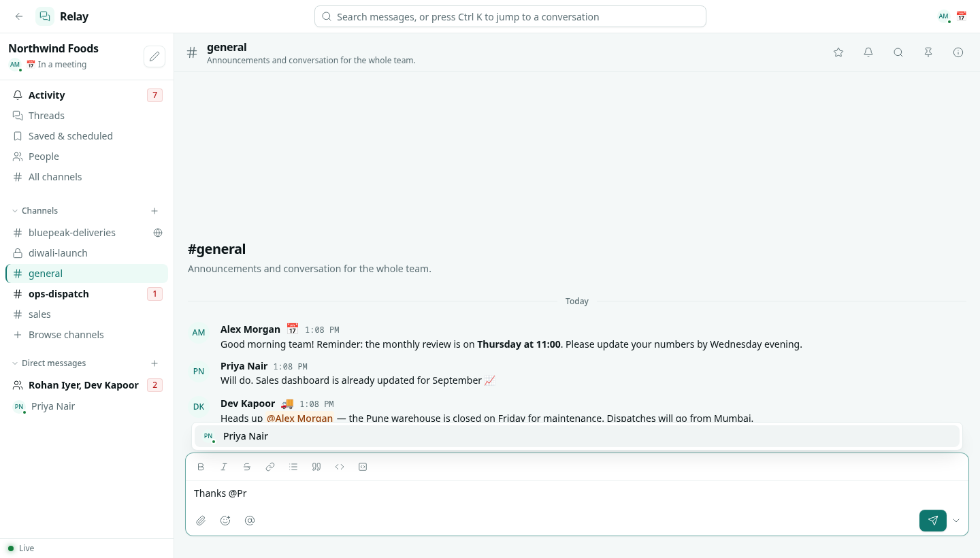Open send options dropdown arrow
This screenshot has height=558, width=980.
956,521
